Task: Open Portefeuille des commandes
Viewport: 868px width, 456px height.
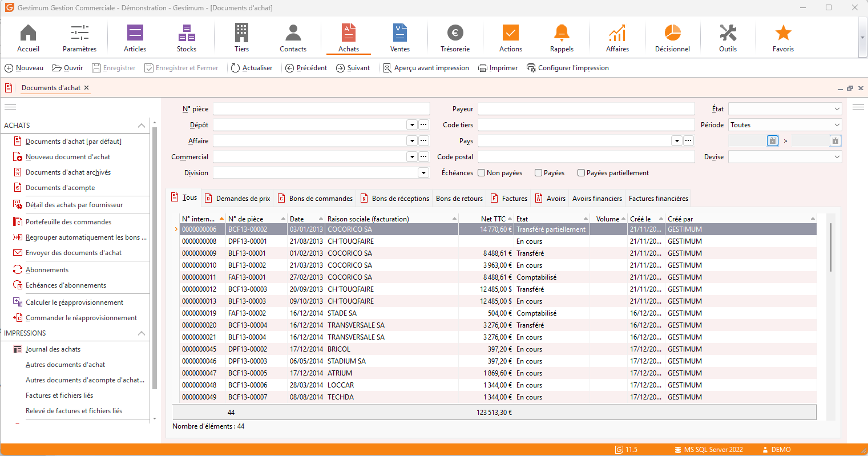Action: pyautogui.click(x=68, y=222)
